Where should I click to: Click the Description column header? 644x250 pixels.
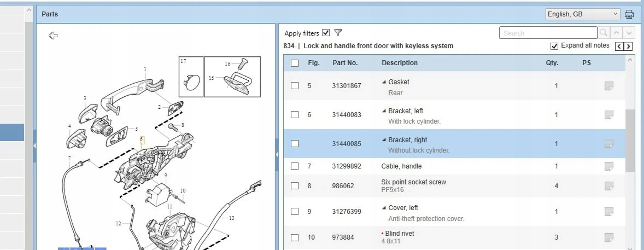pos(400,63)
